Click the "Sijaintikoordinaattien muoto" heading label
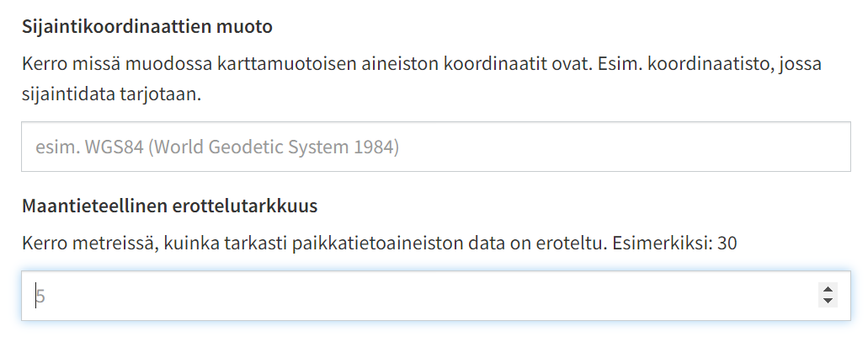Image resolution: width=868 pixels, height=337 pixels. 147,26
